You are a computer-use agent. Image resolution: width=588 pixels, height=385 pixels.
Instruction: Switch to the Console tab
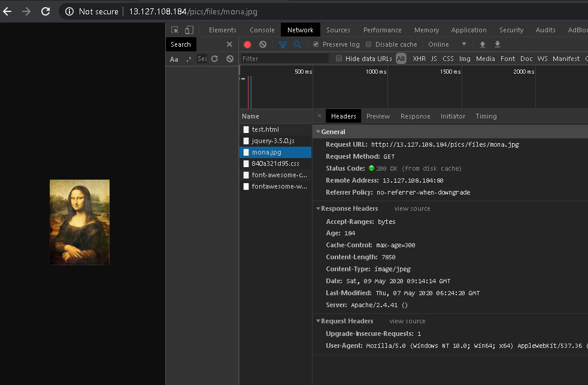262,30
